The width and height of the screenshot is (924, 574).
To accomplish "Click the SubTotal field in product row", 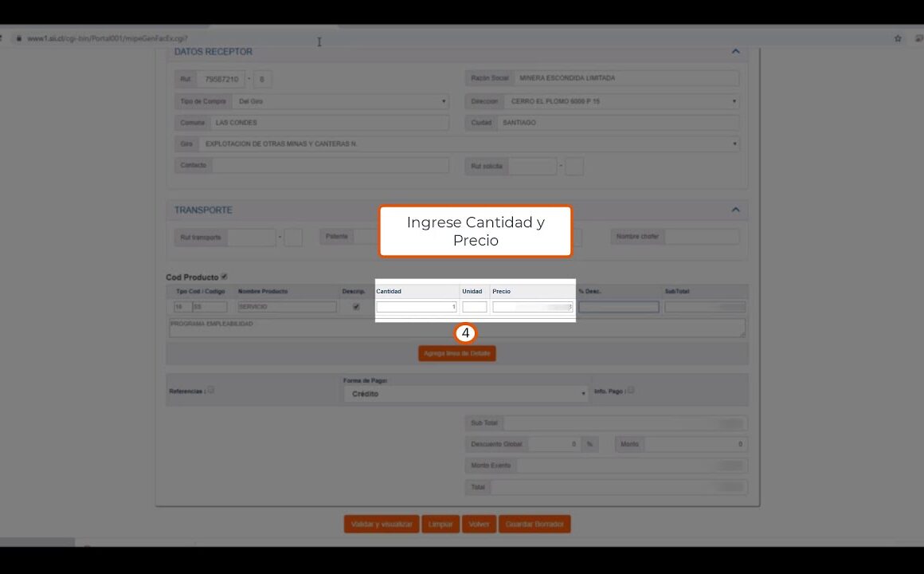I will pyautogui.click(x=705, y=307).
